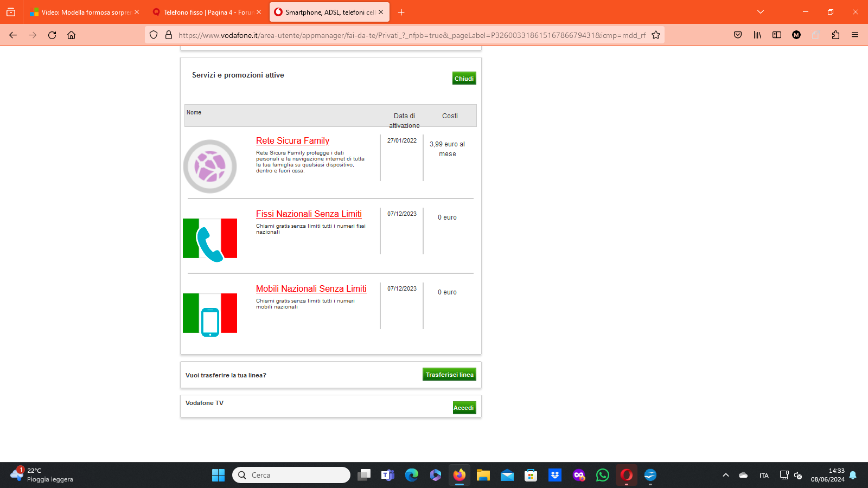
Task: Open Microsoft Edge from taskbar
Action: coord(411,476)
